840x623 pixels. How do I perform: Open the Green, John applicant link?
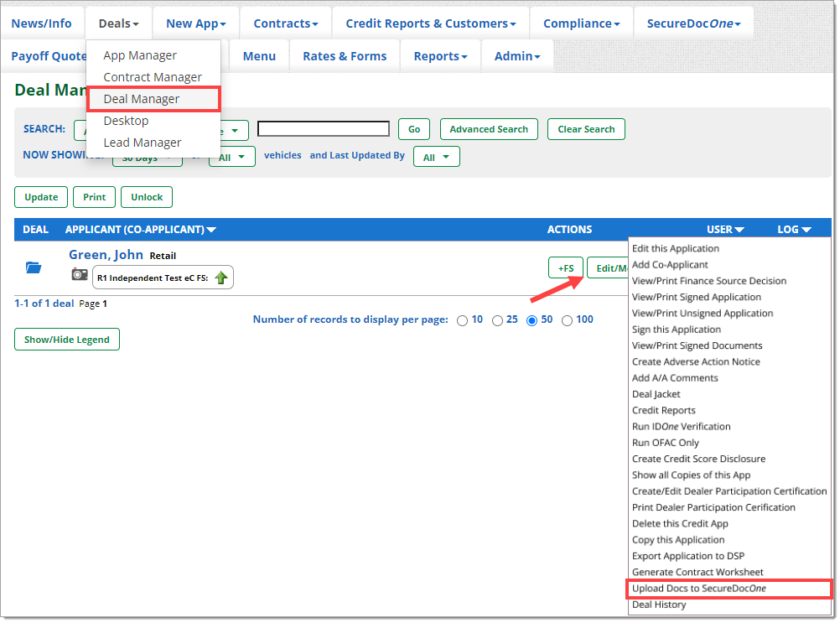click(x=106, y=255)
